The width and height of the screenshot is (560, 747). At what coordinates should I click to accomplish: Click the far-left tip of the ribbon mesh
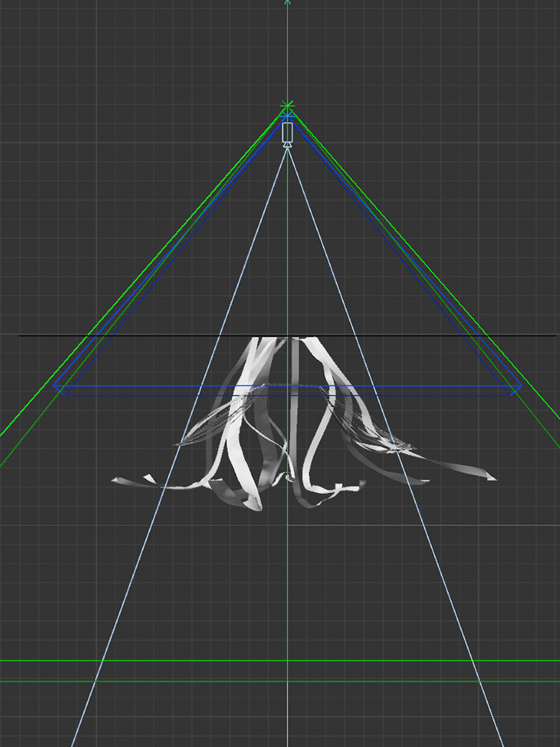pos(114,480)
